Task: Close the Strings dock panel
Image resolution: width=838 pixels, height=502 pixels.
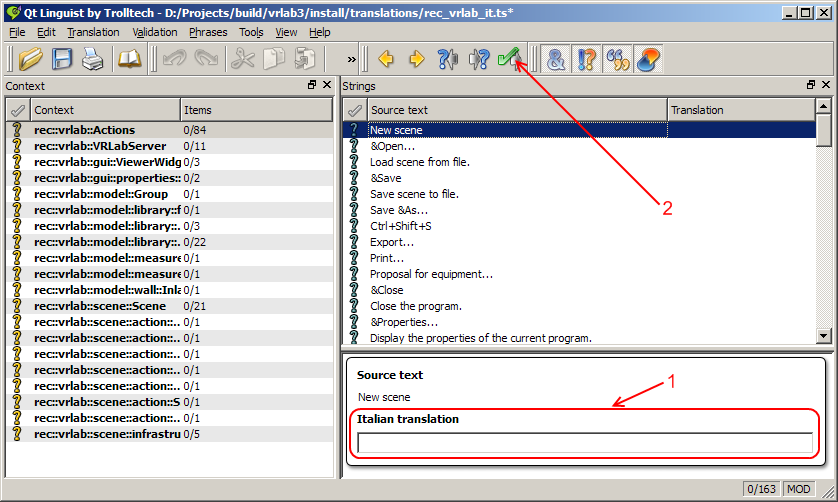Action: tap(826, 84)
